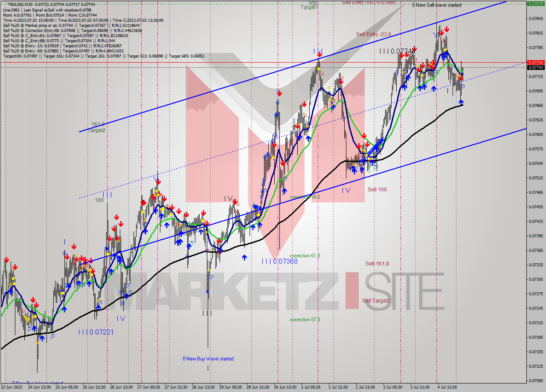Click the 0.07845 price axis label
The height and width of the screenshot is (392, 546).
(536, 18)
